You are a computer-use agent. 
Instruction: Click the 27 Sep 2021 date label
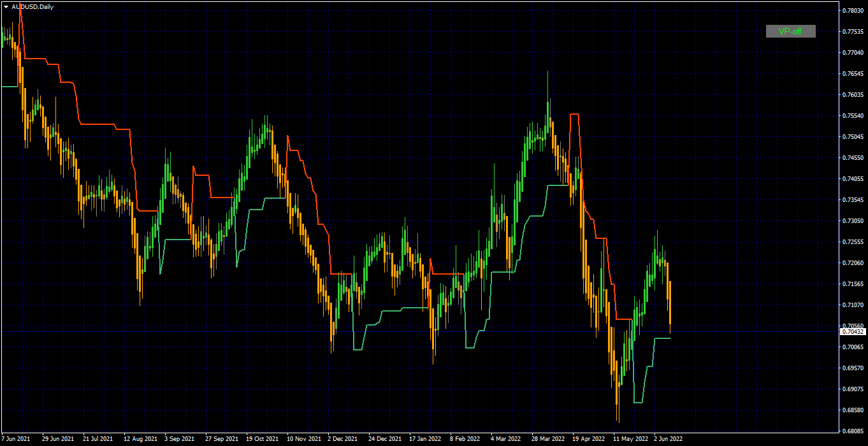coord(222,439)
